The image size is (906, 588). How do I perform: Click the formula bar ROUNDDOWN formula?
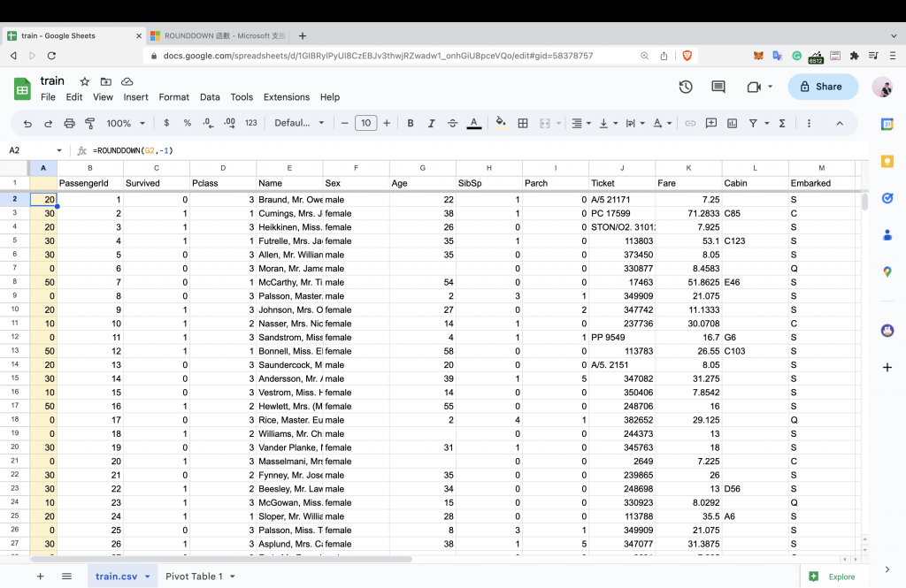pyautogui.click(x=133, y=150)
